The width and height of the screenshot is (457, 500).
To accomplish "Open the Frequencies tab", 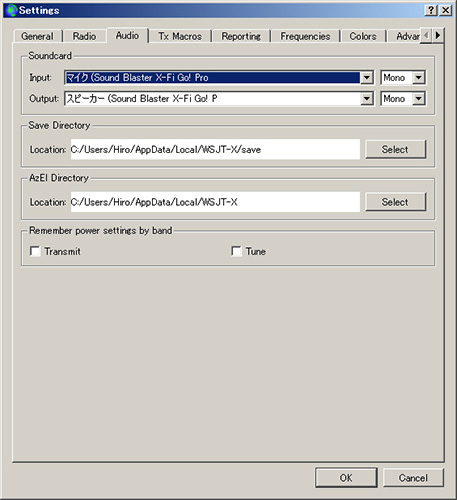I will coord(305,36).
